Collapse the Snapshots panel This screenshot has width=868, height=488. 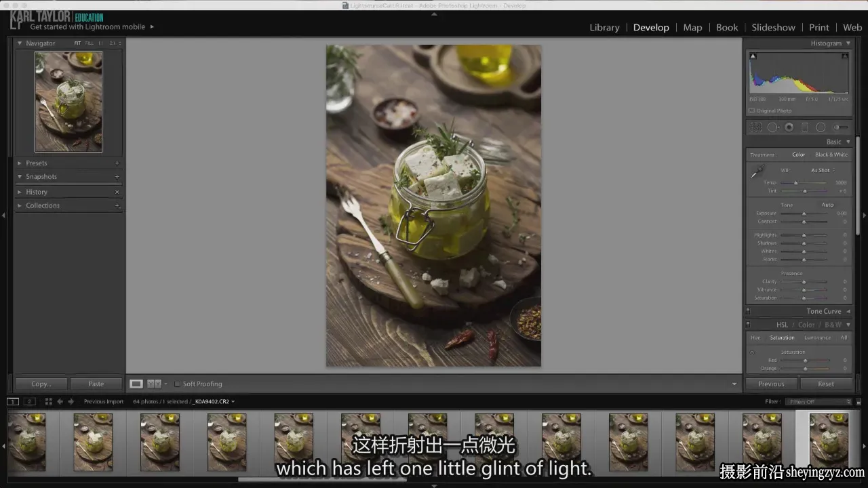point(20,177)
